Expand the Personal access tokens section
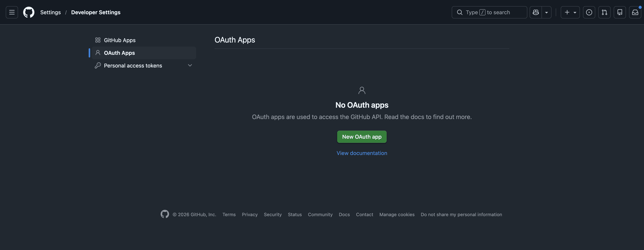The height and width of the screenshot is (250, 644). [190, 65]
